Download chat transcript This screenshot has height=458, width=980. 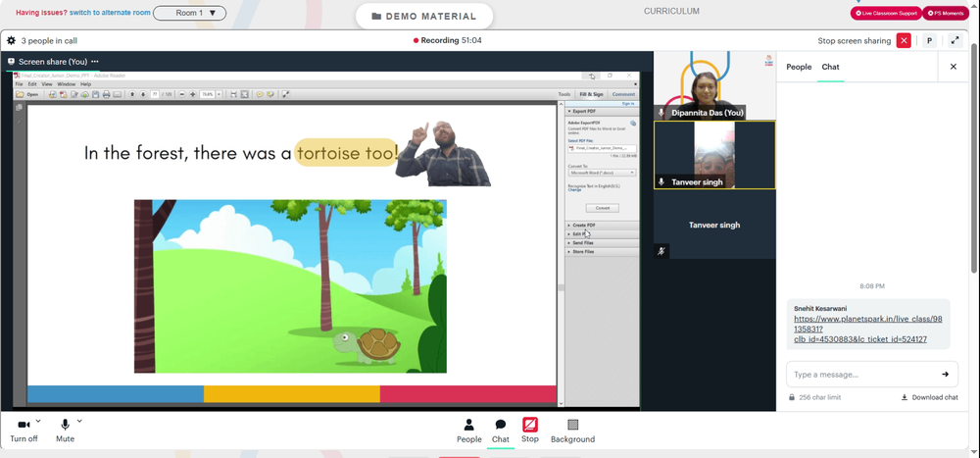click(x=929, y=397)
